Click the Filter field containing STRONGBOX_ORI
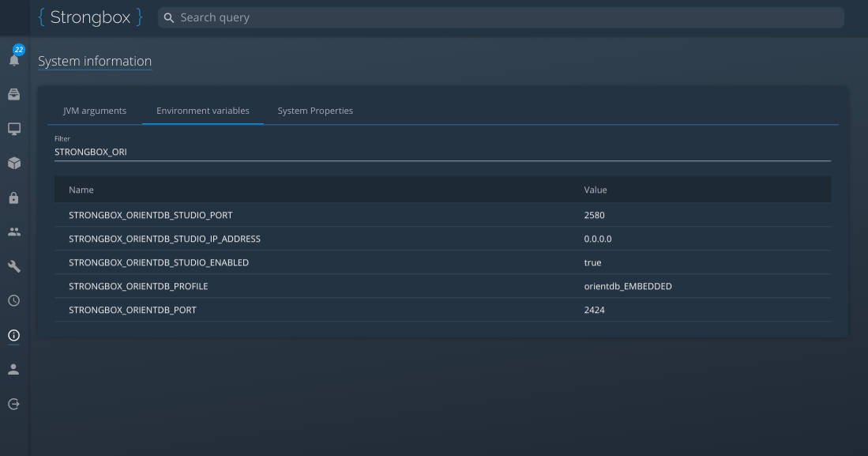This screenshot has height=456, width=868. pyautogui.click(x=442, y=152)
